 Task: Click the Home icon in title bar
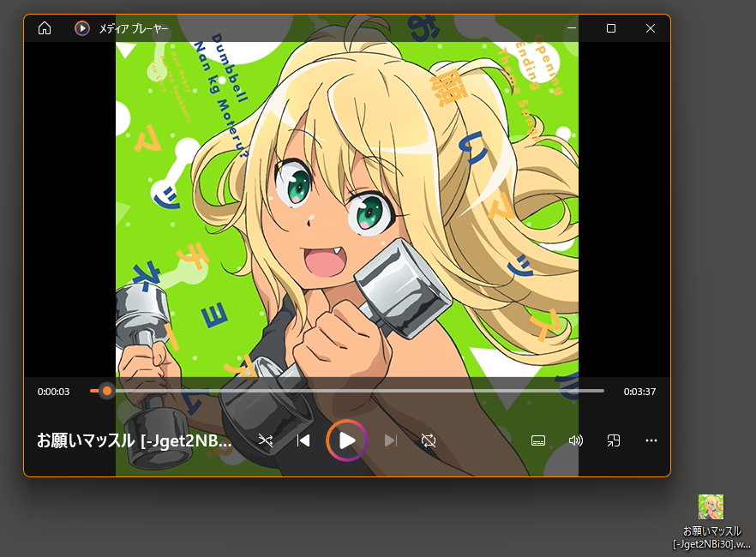(45, 28)
